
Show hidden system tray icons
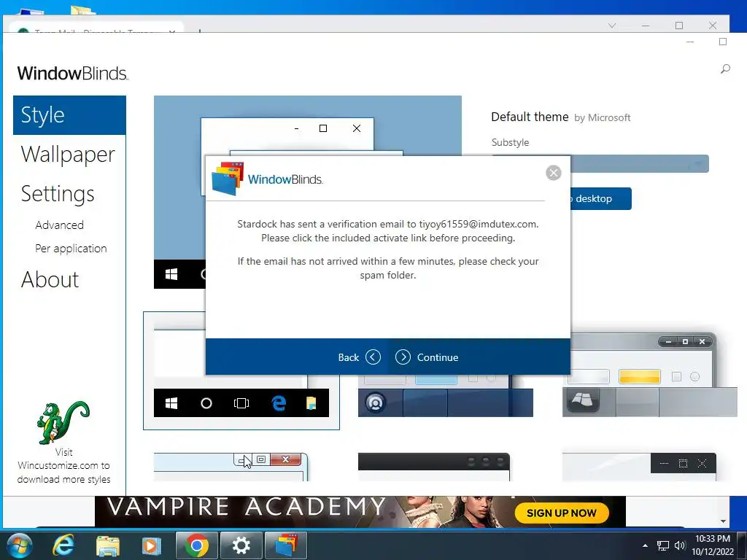[645, 545]
